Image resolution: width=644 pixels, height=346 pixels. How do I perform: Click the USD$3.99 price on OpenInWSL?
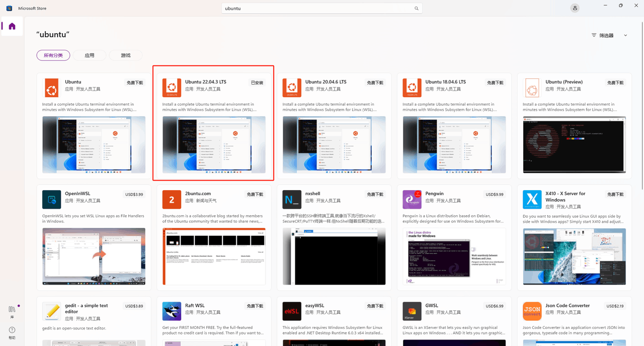tap(134, 194)
